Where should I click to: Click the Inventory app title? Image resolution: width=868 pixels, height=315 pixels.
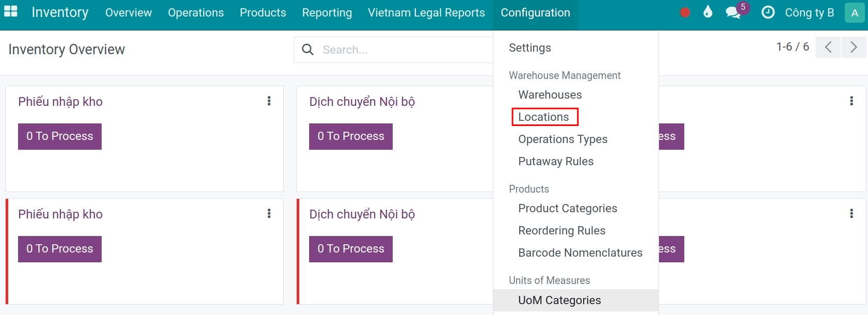tap(60, 12)
